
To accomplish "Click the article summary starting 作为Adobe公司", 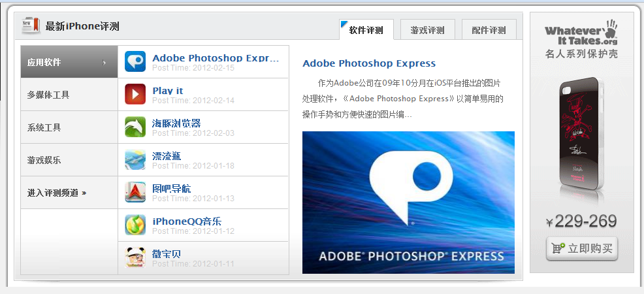I will 403,99.
